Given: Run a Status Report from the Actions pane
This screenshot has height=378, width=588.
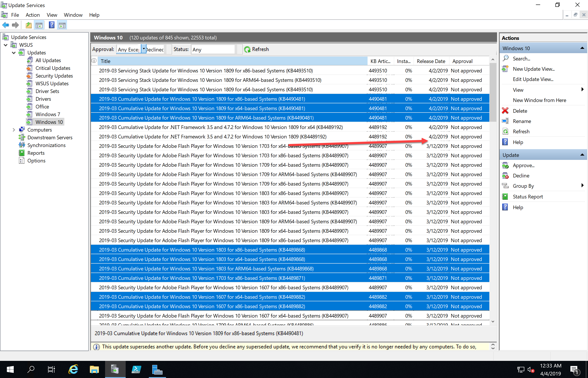Looking at the screenshot, I should click(x=506, y=196).
